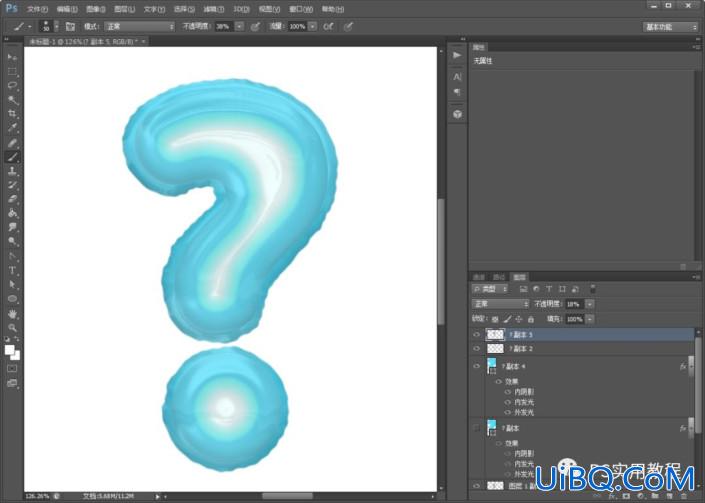Viewport: 705px width, 503px height.
Task: Open the brush preset picker arrow
Action: 56,27
